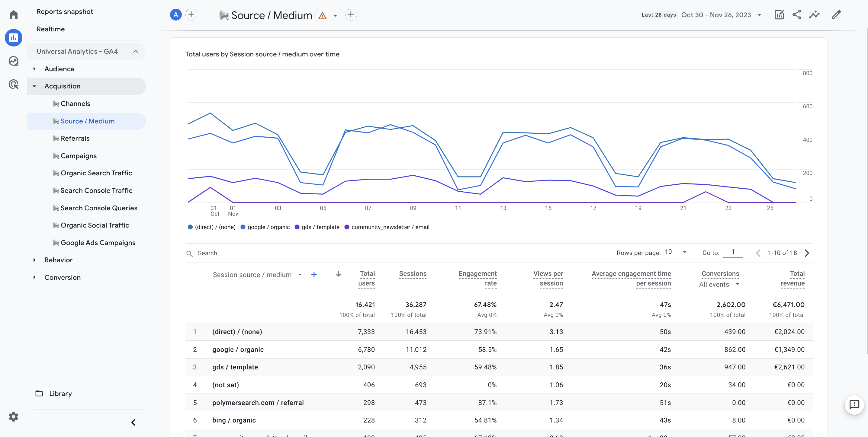Add secondary dimension plus icon
Viewport: 868px width, 437px height.
[x=314, y=274]
